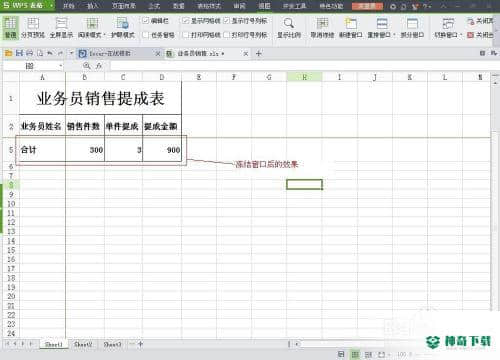Enable the 任务窗格 task pane checkbox

[x=145, y=35]
